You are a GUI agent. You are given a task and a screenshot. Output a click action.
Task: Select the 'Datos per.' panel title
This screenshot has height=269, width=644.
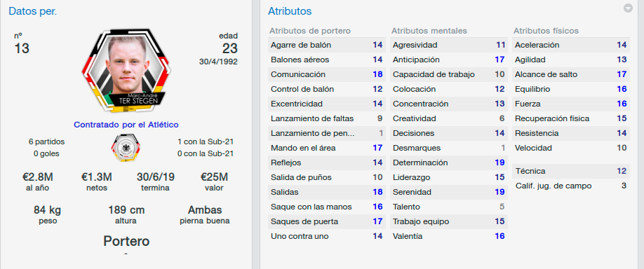pyautogui.click(x=33, y=11)
